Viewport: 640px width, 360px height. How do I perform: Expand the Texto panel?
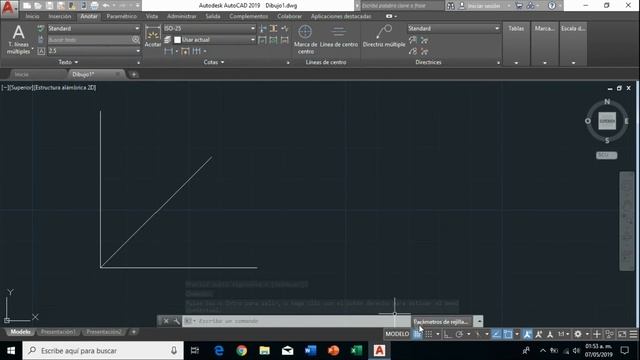tap(68, 62)
